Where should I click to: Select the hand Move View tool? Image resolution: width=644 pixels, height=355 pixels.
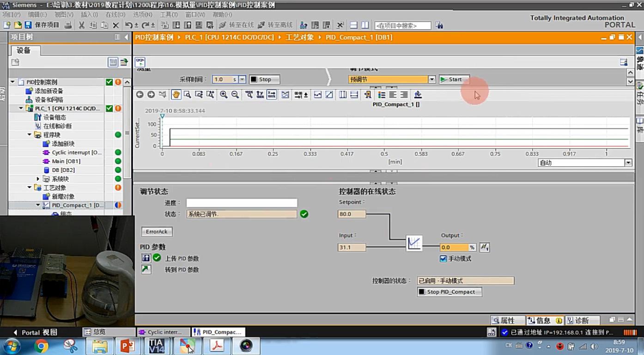176,94
